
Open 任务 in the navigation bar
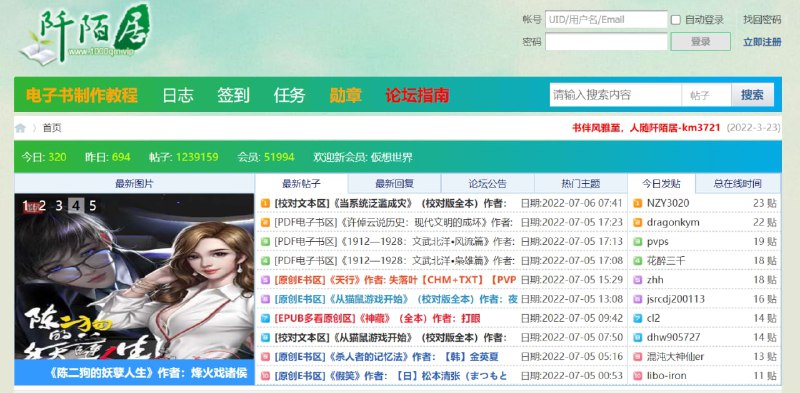[289, 95]
